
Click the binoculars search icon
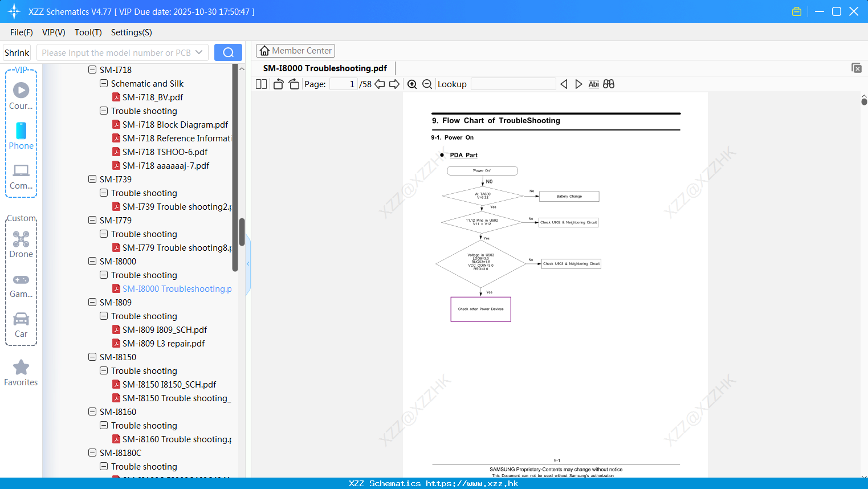[609, 84]
